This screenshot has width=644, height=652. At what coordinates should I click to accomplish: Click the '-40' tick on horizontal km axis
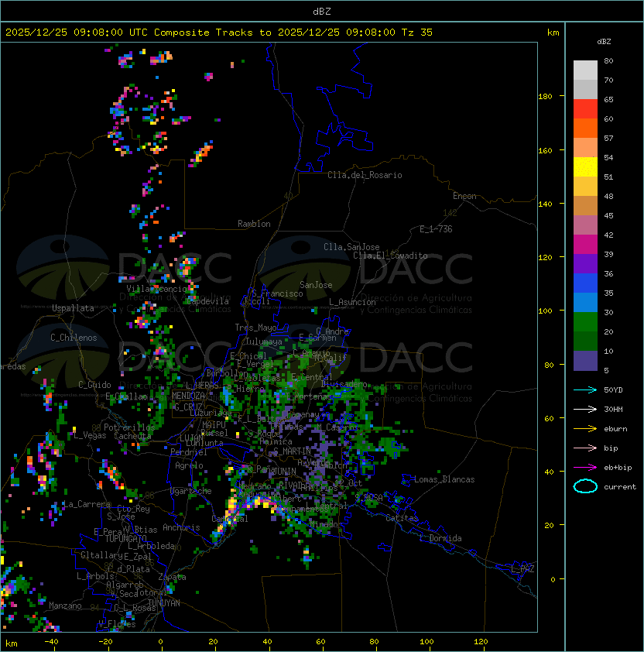coord(51,642)
